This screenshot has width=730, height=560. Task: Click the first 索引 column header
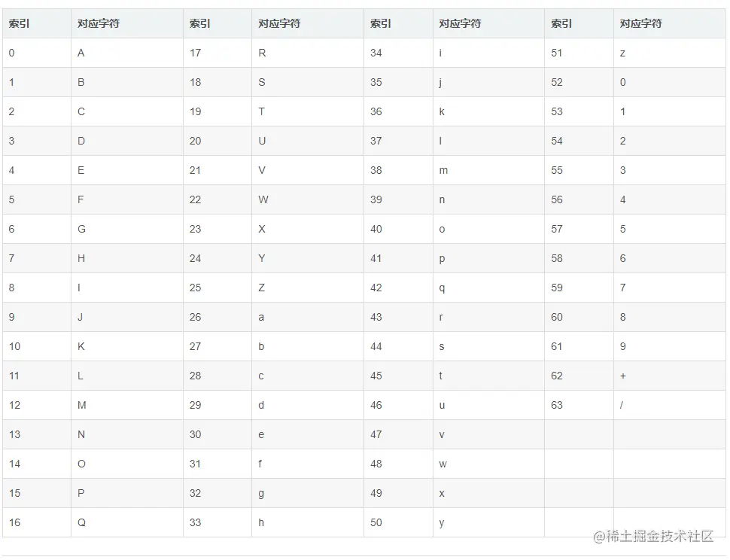pos(37,23)
